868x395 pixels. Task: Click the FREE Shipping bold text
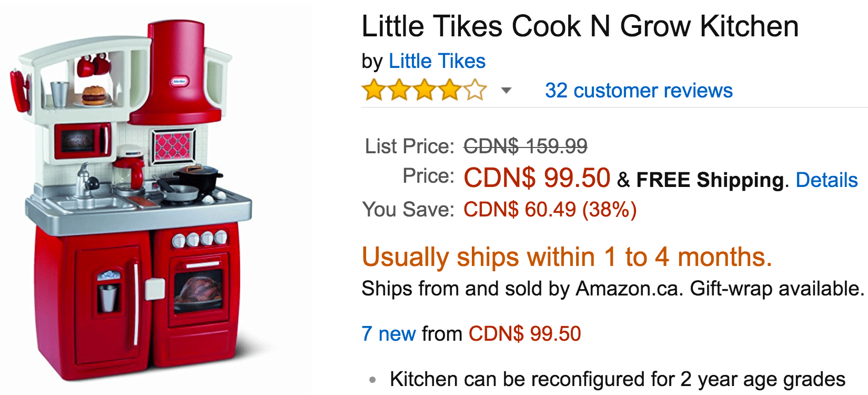(710, 180)
